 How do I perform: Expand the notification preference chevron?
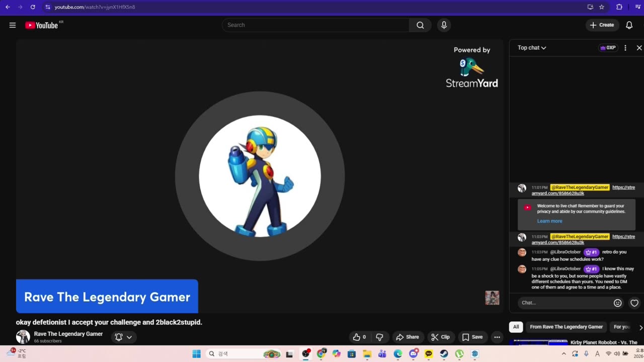coord(129,337)
